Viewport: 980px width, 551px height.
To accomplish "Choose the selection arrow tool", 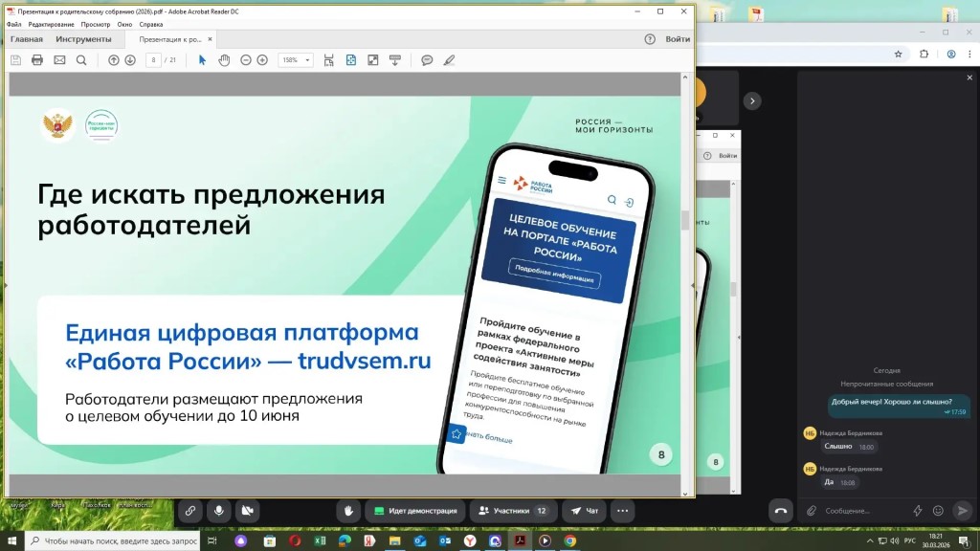I will (202, 60).
